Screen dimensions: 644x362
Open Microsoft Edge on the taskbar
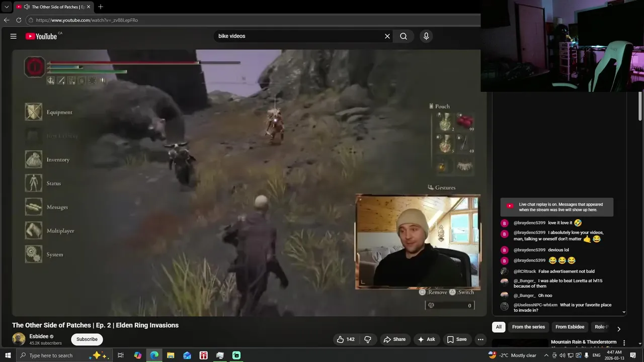[x=154, y=355]
